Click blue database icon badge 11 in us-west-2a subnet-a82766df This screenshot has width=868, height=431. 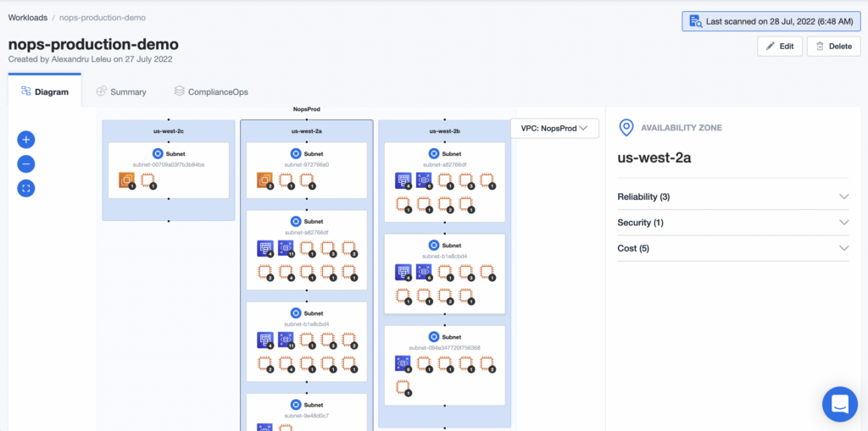point(287,248)
